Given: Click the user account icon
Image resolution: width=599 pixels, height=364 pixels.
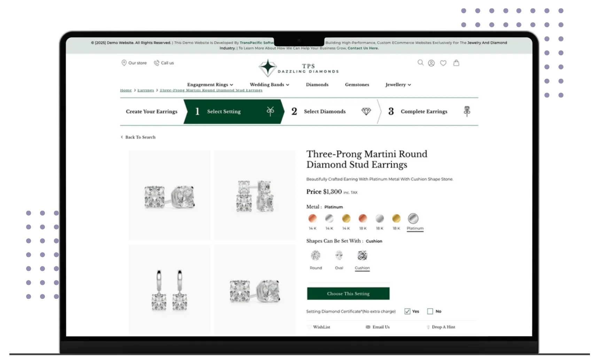Looking at the screenshot, I should coord(431,63).
